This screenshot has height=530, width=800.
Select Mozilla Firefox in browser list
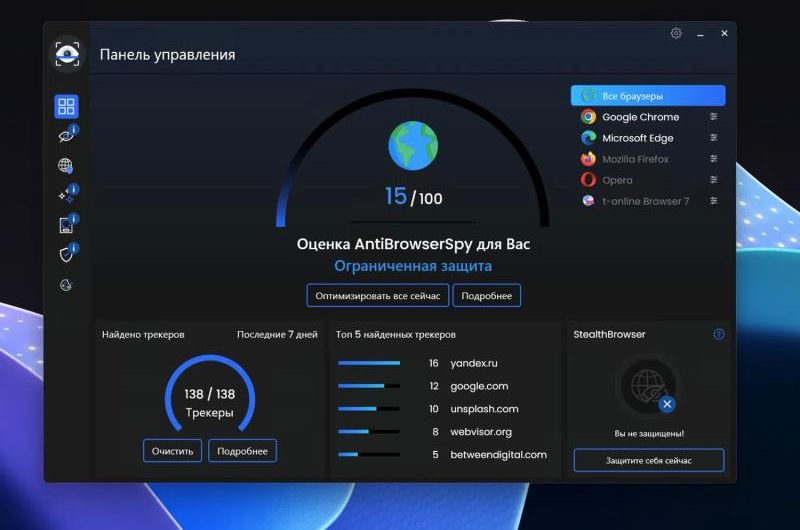(x=648, y=159)
